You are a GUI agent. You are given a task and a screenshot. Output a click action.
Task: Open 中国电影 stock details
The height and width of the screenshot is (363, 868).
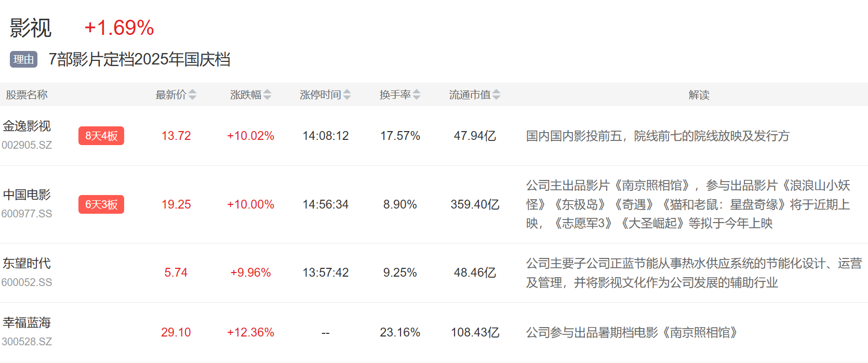(27, 195)
